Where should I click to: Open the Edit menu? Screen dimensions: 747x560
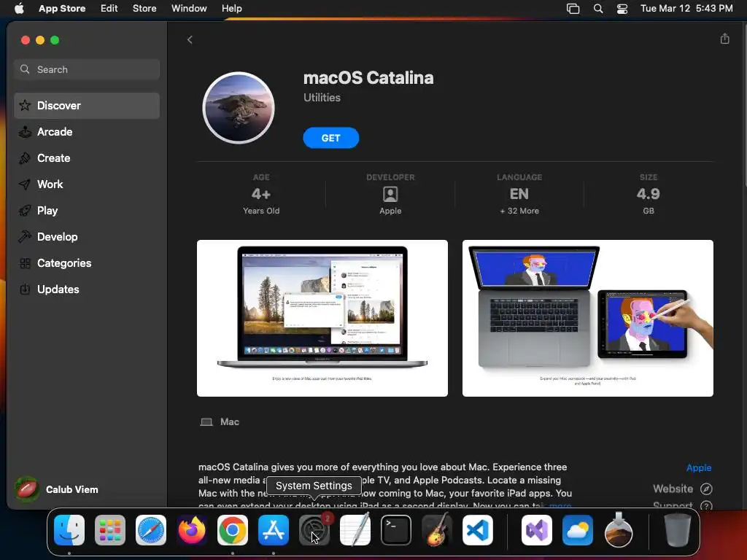pos(109,8)
